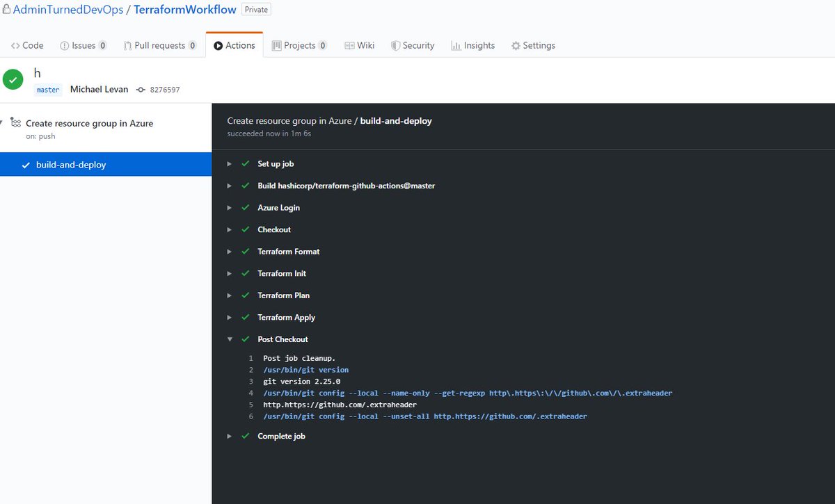Click the green check next to Complete job
This screenshot has width=835, height=504.
245,436
